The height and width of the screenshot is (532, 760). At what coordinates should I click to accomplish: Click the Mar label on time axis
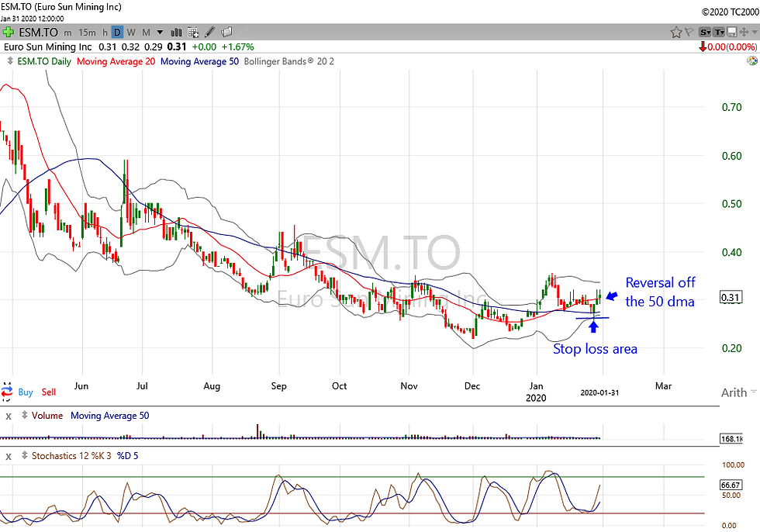click(664, 386)
